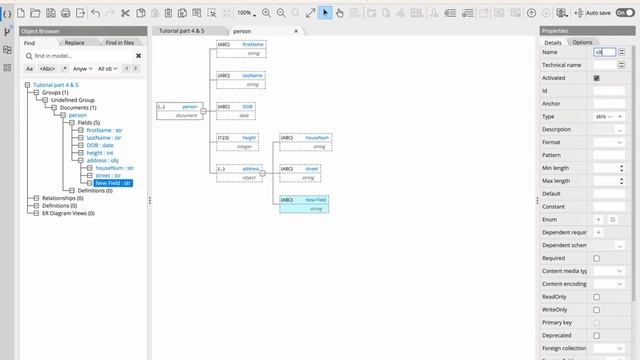Toggle the whole word <Abc> search option

tap(47, 69)
